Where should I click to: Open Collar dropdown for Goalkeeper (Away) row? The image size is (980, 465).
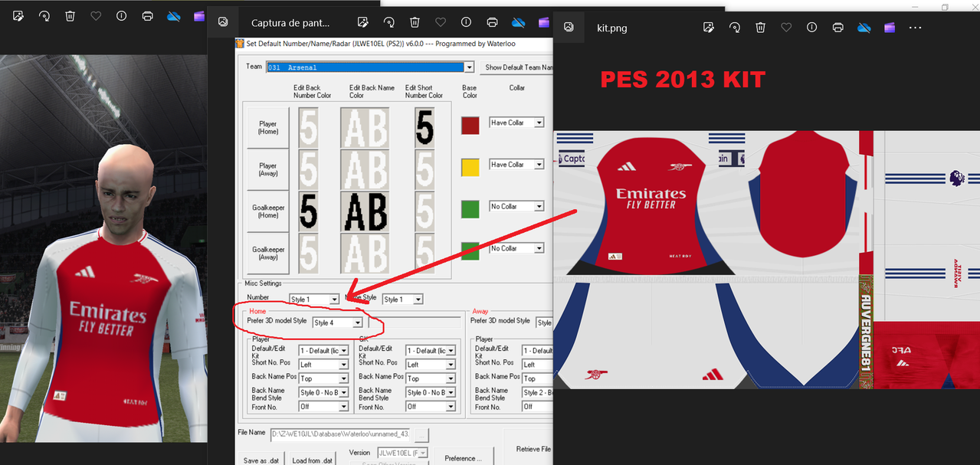[x=539, y=249]
